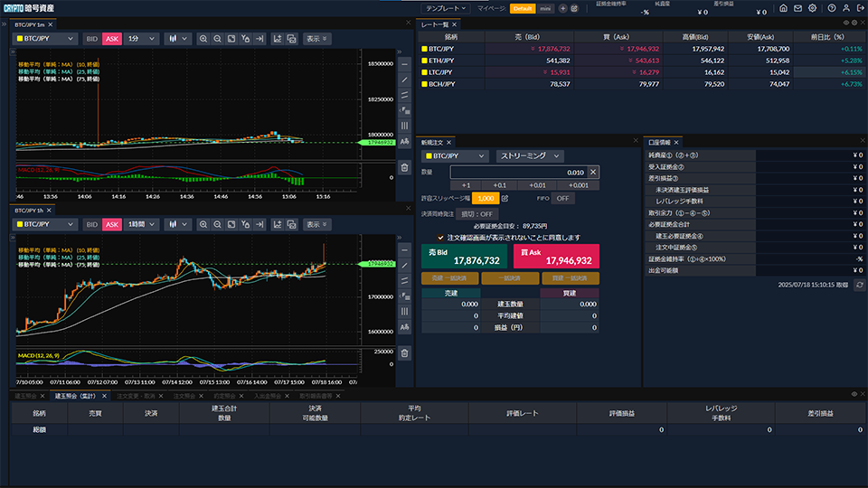868x488 pixels.
Task: Zoom out on the 1m chart
Action: pyautogui.click(x=217, y=39)
